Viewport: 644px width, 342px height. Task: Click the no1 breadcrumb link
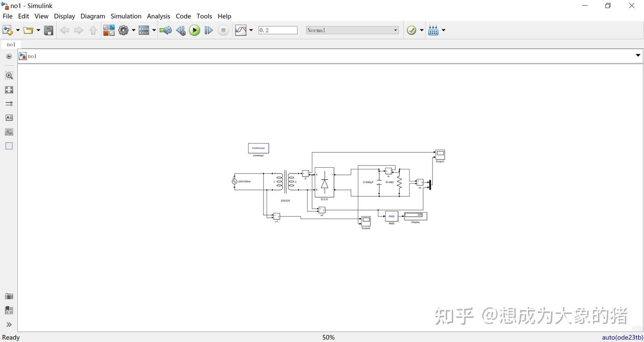tap(32, 56)
